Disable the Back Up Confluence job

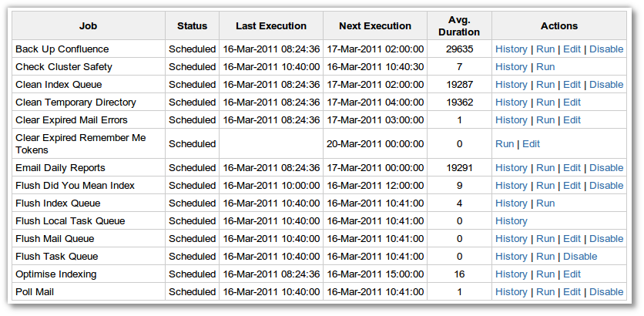(x=606, y=49)
